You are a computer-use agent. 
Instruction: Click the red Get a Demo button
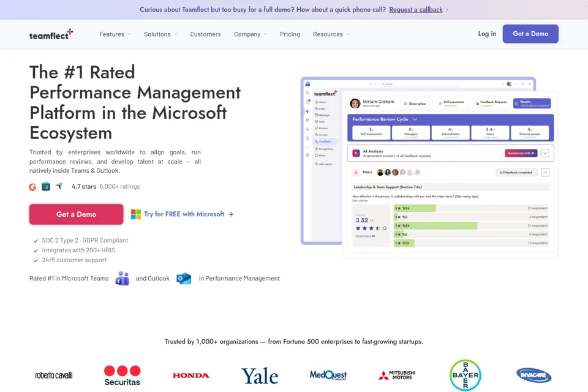[76, 214]
